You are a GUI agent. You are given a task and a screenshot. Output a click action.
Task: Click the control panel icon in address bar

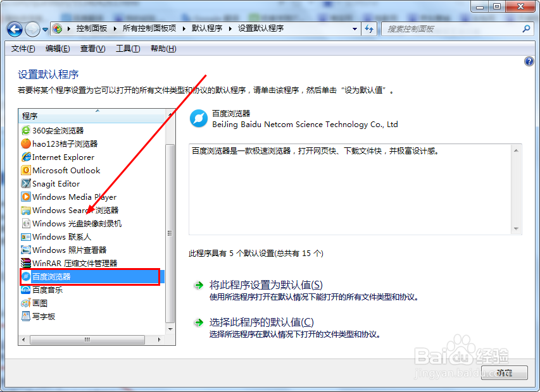(x=57, y=28)
